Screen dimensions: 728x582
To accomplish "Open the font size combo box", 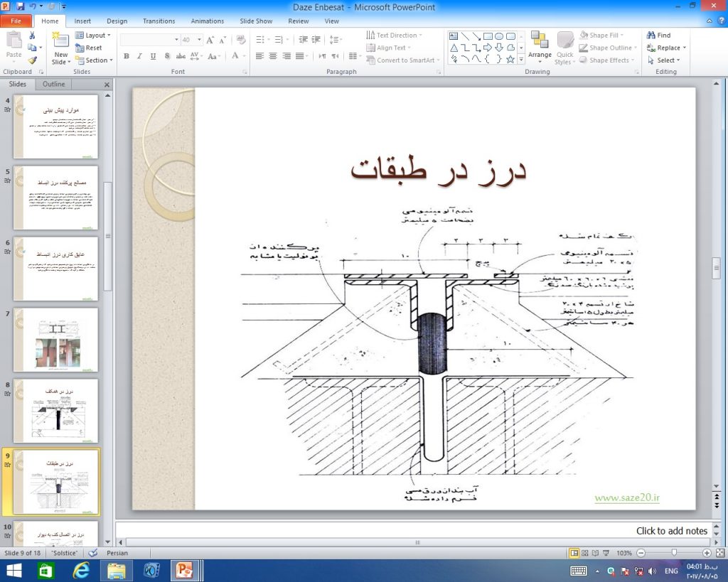I will pos(191,40).
